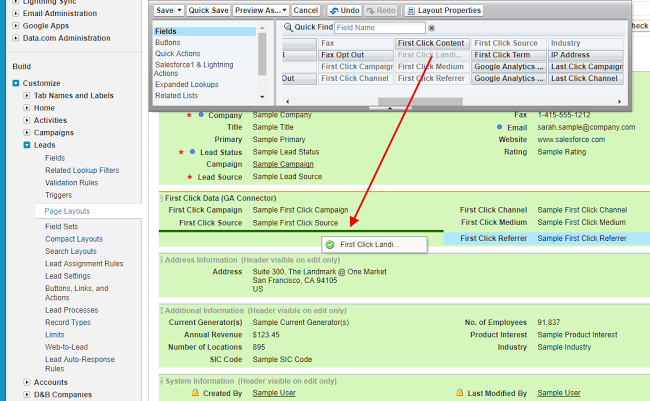
Task: Click the IP Address palette field
Action: click(x=586, y=55)
